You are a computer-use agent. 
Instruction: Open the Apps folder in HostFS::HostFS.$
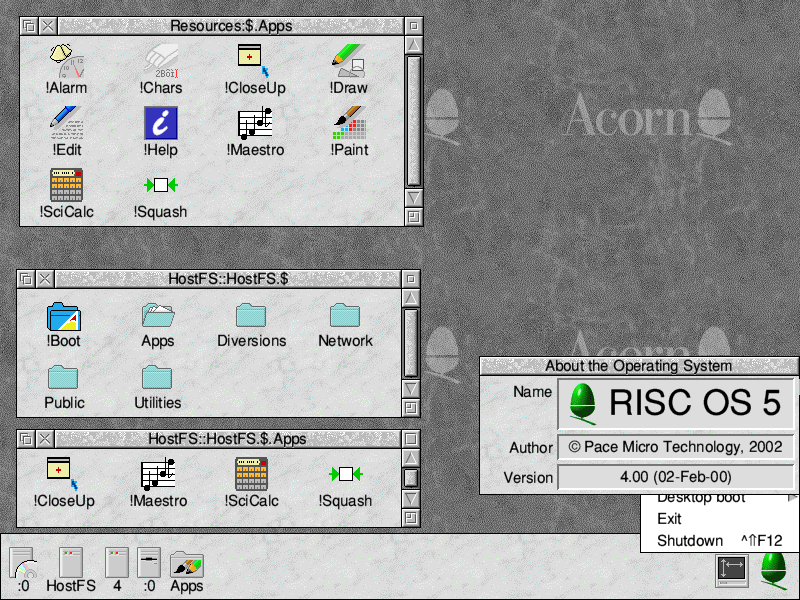[x=158, y=325]
